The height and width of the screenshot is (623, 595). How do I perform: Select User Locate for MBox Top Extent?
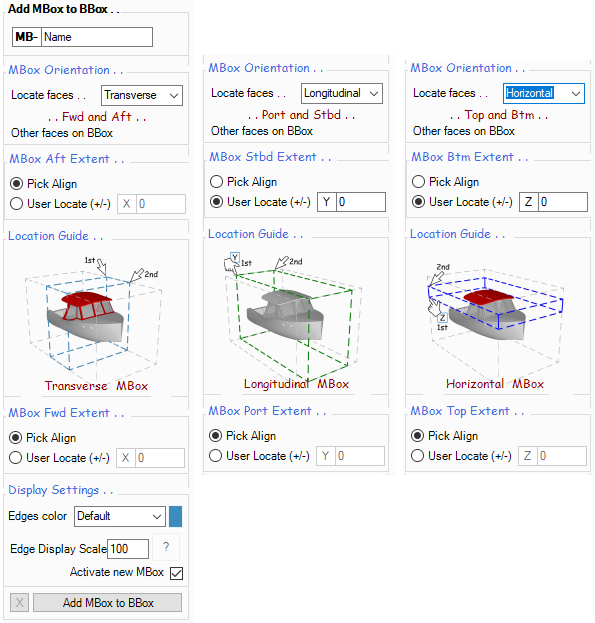[417, 456]
